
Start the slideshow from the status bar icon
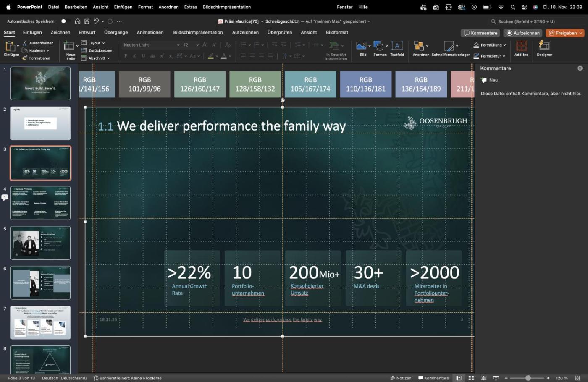496,378
